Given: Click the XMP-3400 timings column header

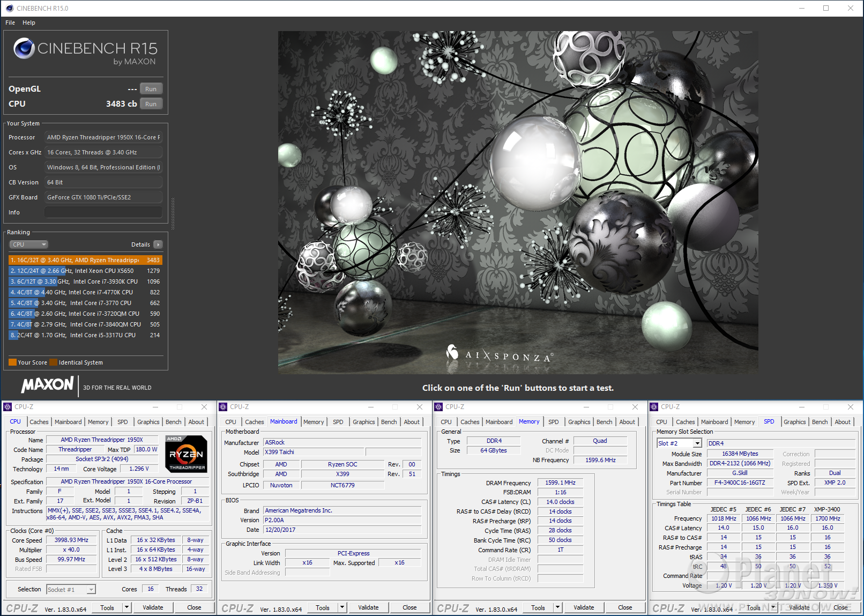Looking at the screenshot, I should tap(827, 509).
